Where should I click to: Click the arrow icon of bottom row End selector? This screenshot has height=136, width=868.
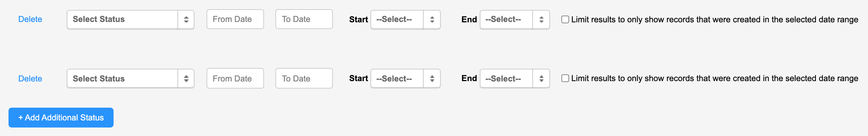541,79
